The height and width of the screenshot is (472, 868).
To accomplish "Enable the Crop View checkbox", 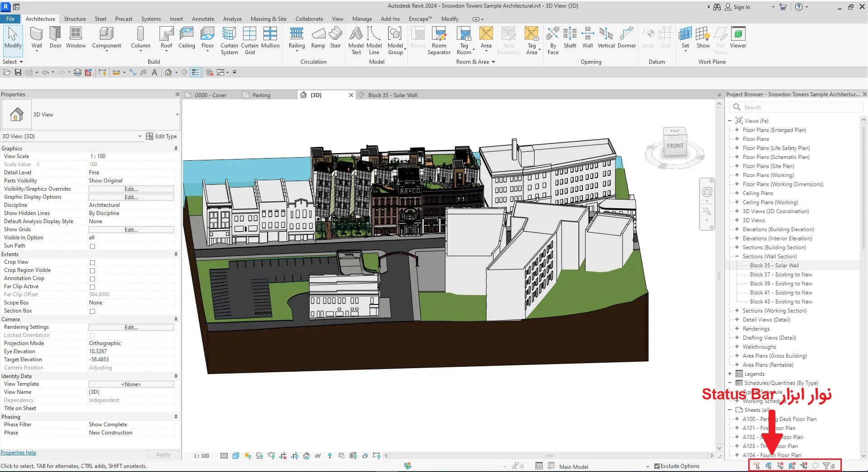I will pyautogui.click(x=92, y=262).
